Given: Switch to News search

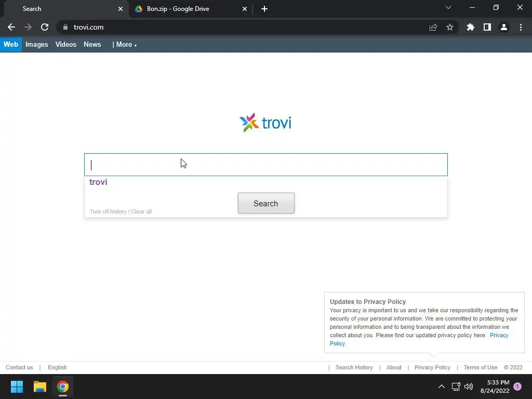Looking at the screenshot, I should (92, 45).
